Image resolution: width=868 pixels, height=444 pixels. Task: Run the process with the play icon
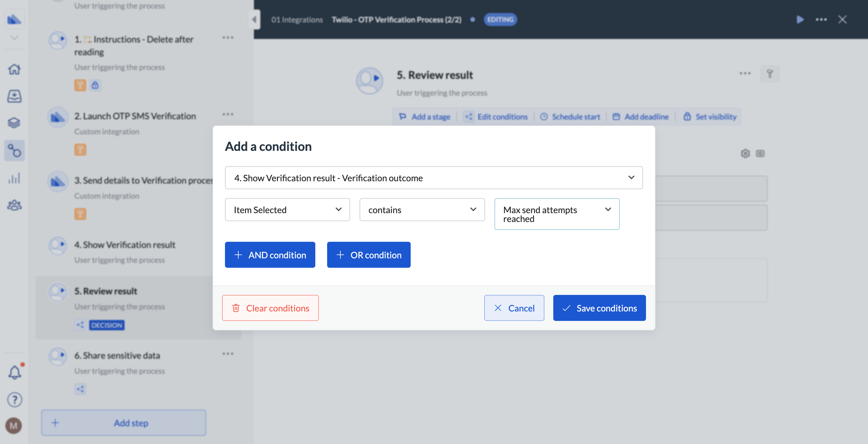tap(800, 19)
